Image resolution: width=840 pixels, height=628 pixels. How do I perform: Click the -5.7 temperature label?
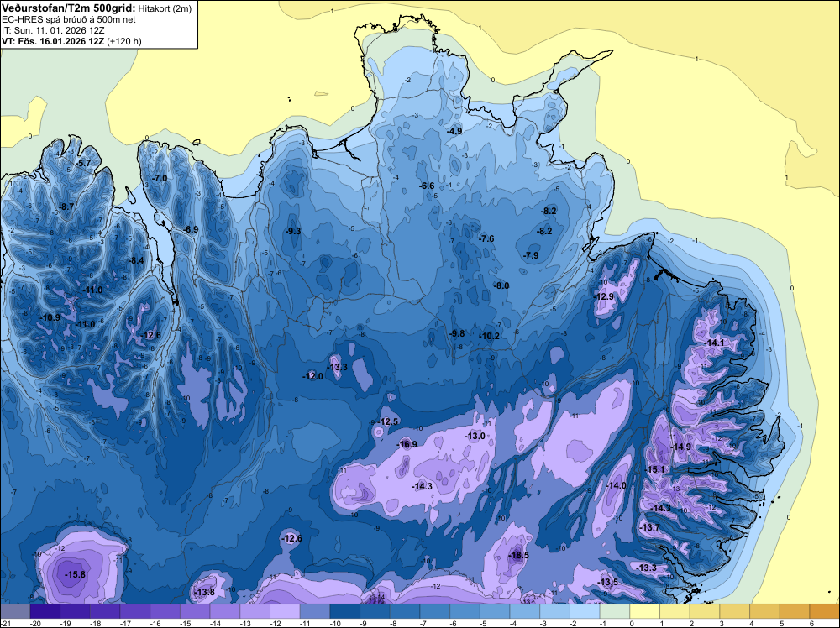click(83, 163)
